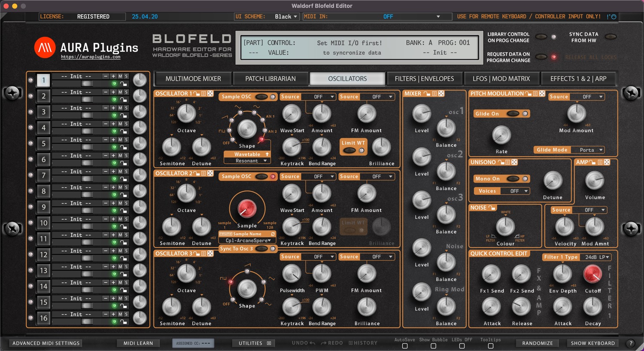Switch to the Filters | Envelopes tab
Image resolution: width=644 pixels, height=351 pixels.
click(x=424, y=79)
